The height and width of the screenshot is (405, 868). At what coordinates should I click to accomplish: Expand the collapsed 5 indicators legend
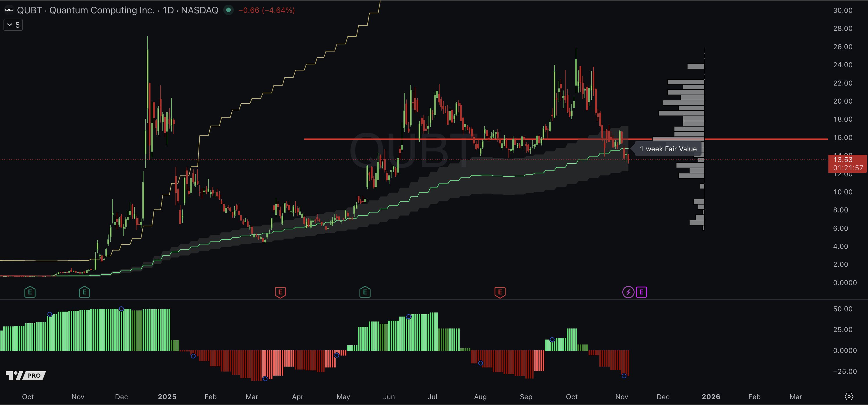(13, 25)
